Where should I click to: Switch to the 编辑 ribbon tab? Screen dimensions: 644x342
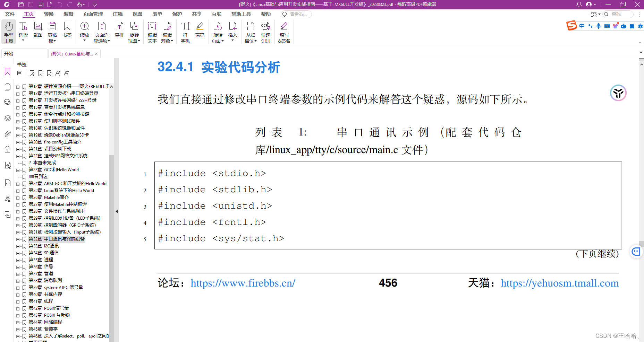(68, 14)
